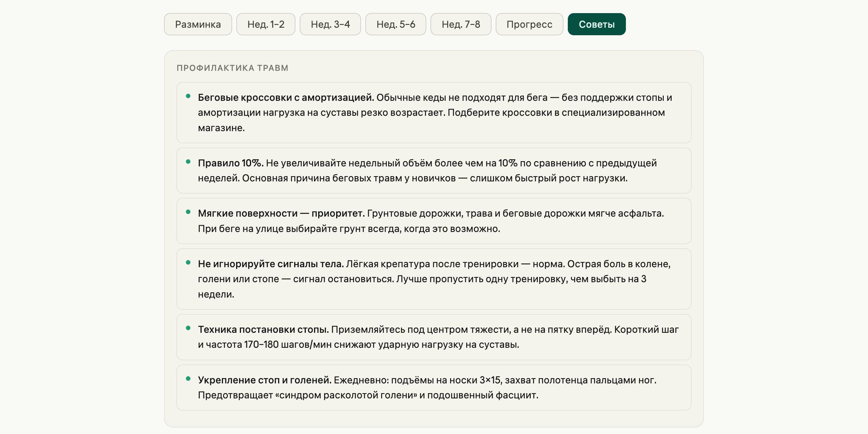Click green bullet beside Беговые кроссовки tip
Screen dimensions: 868x434
pos(188,96)
